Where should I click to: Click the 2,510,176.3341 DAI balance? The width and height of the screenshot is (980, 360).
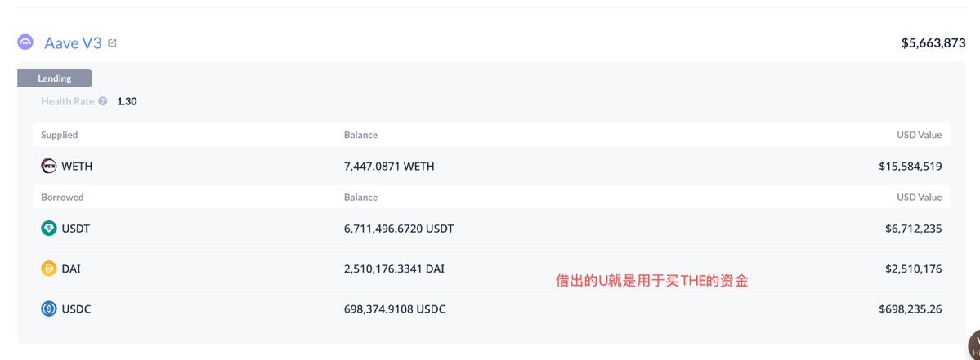(x=395, y=269)
